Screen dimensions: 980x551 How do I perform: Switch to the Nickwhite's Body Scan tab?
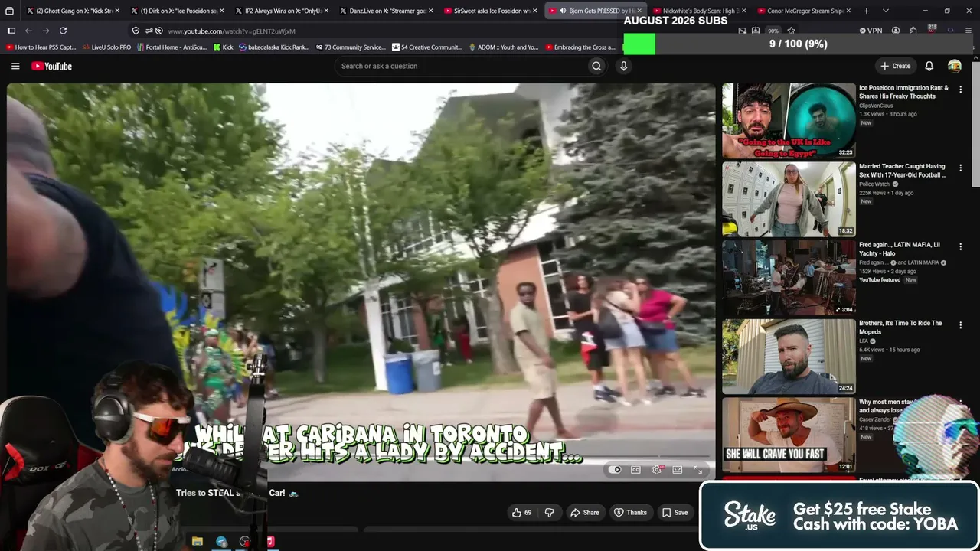coord(700,11)
